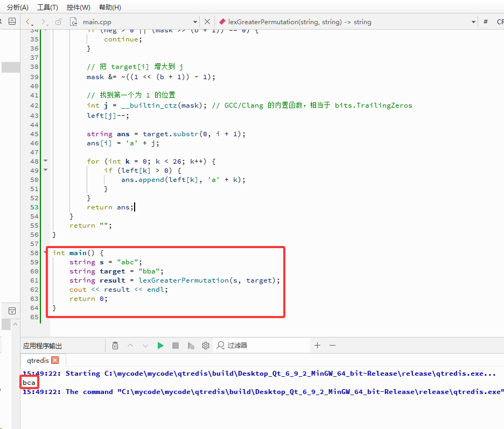Click the "bca" program output text
504x429 pixels.
point(29,382)
